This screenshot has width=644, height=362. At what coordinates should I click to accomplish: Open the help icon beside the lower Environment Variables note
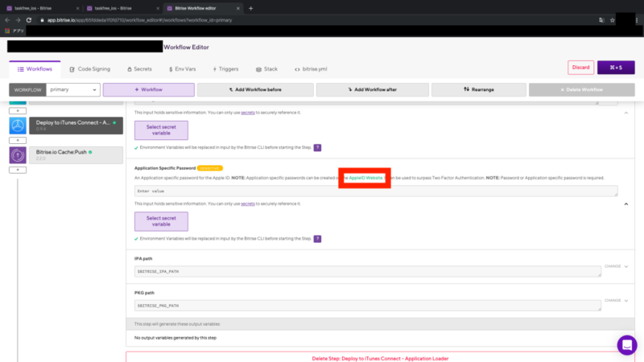point(317,239)
